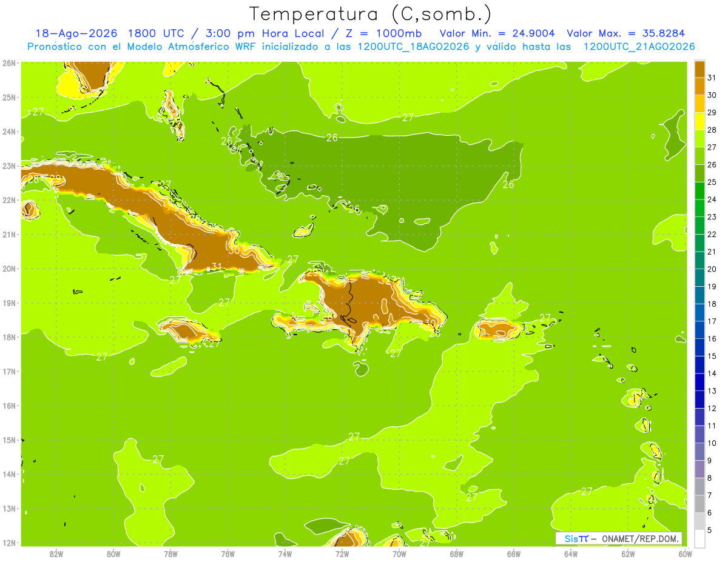Click the '70W' longitude axis label

pos(399,554)
